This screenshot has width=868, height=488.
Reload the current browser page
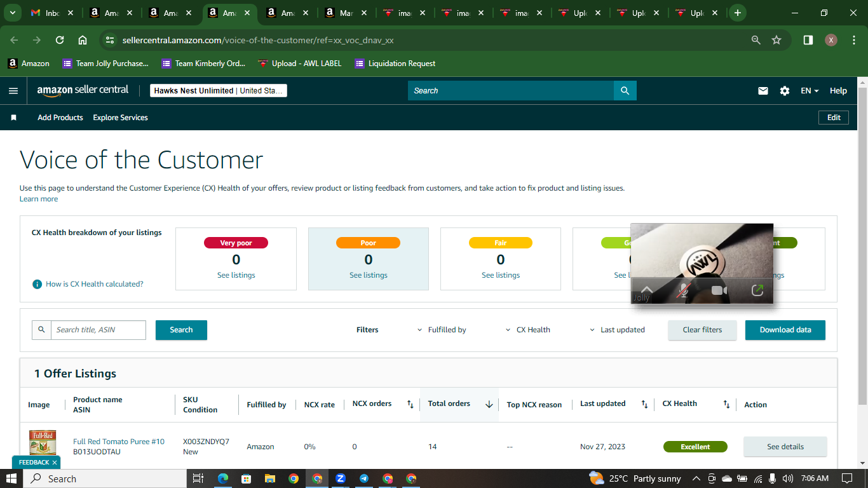[60, 40]
